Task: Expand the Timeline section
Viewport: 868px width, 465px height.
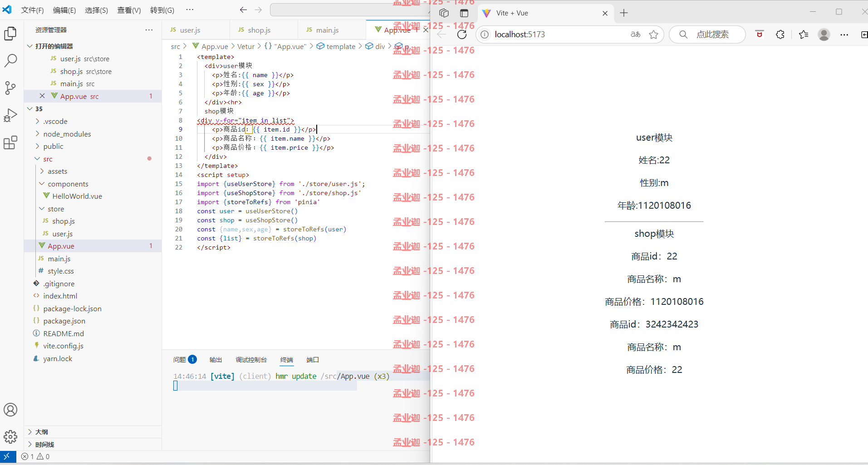Action: point(93,445)
